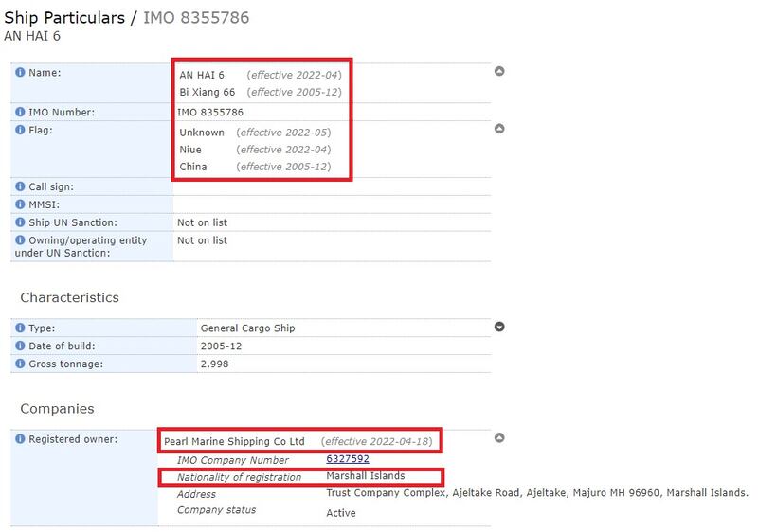The image size is (758, 532).
Task: Click the Active company status value
Action: [341, 513]
